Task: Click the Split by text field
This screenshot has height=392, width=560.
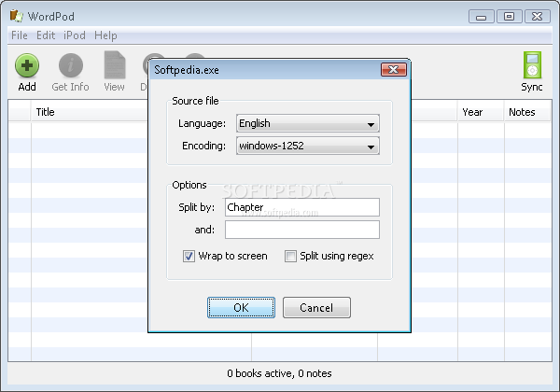Action: 301,207
